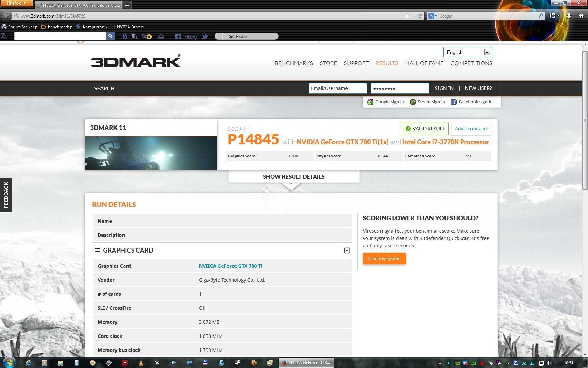Click the blue toolbar search magnifier button
Screen dimensions: 588x368
(111, 36)
